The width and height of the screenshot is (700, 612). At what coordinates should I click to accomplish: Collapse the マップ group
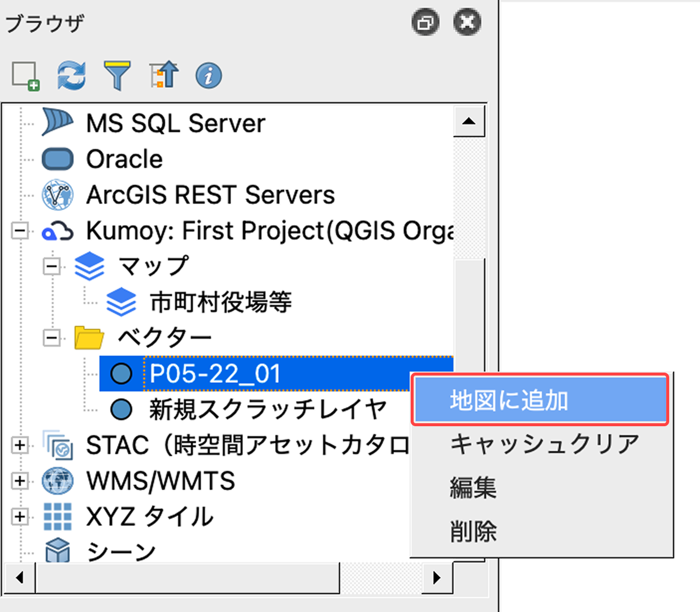pyautogui.click(x=51, y=267)
